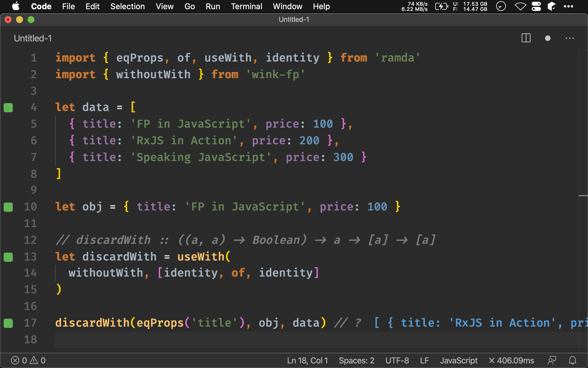588x368 pixels.
Task: Click 'data' variable name on line 4
Action: tap(96, 107)
